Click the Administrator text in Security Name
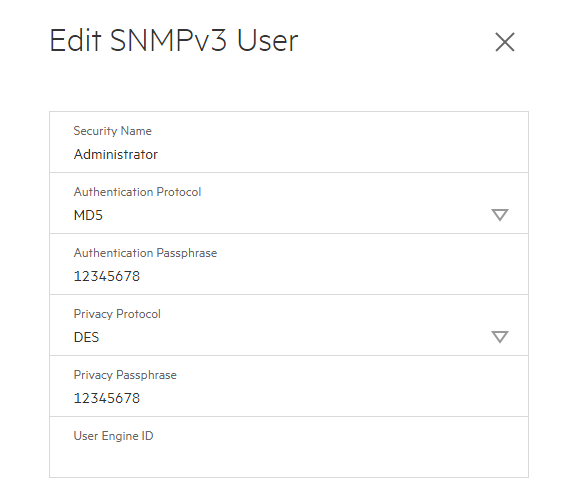The height and width of the screenshot is (498, 585). (x=116, y=154)
